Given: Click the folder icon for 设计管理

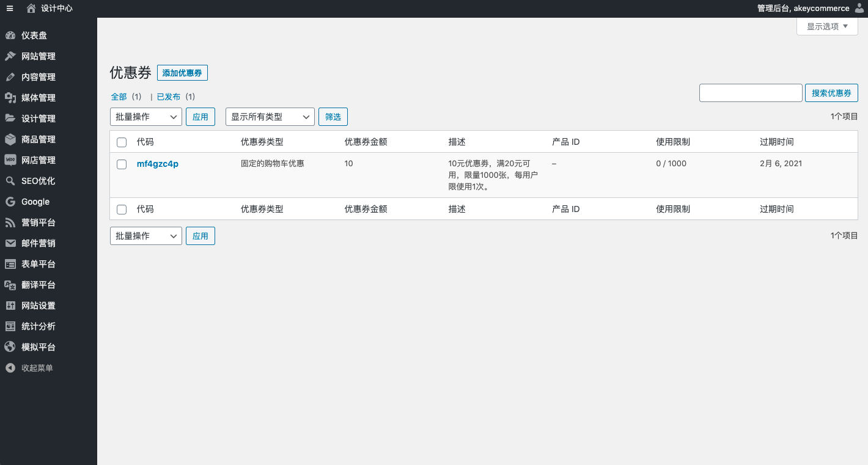Looking at the screenshot, I should [x=10, y=119].
